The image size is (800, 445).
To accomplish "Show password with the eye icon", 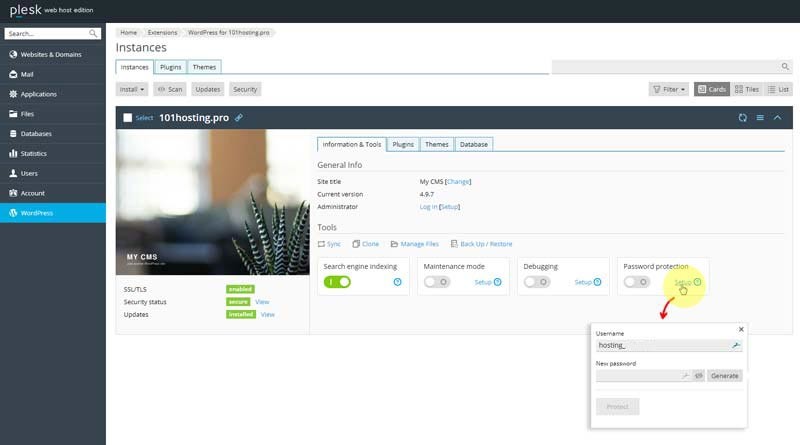I will tap(698, 376).
